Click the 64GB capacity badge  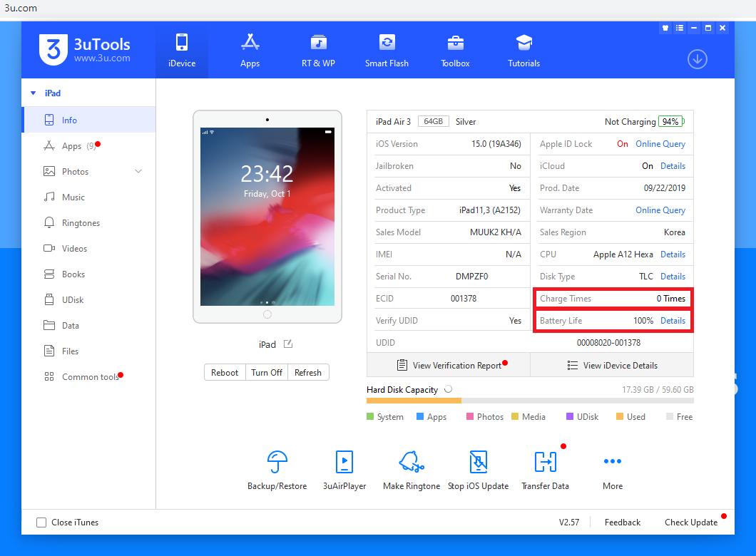433,121
